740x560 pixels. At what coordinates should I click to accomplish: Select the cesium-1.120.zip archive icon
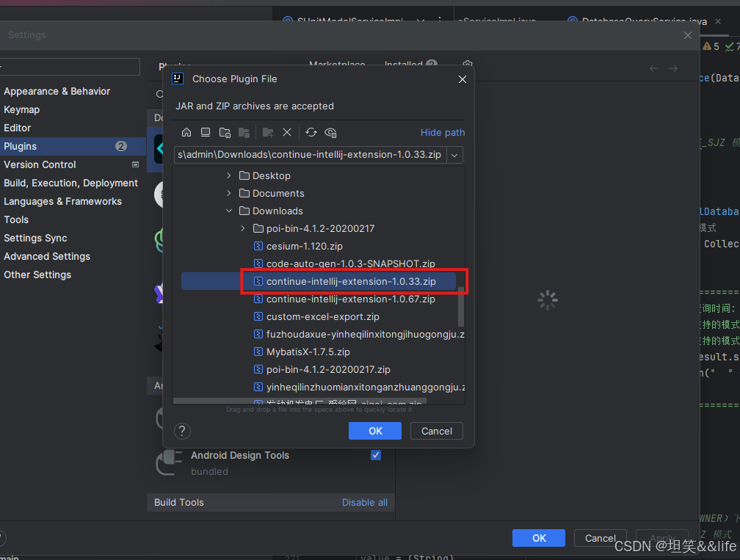(258, 246)
